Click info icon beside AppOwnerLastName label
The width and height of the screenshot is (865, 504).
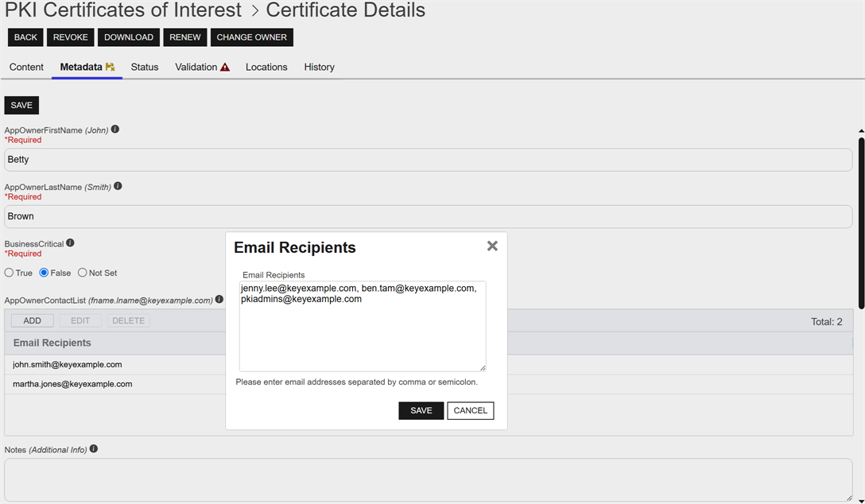pos(118,186)
